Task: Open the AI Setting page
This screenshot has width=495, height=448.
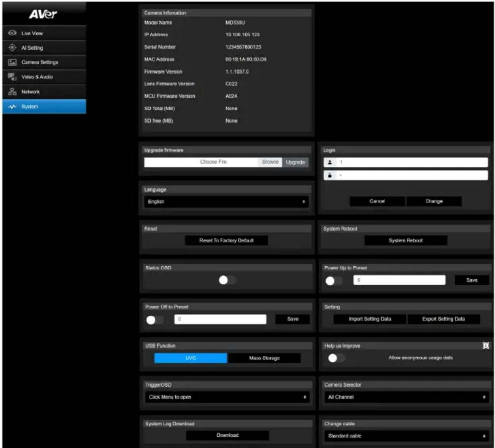Action: pos(44,48)
